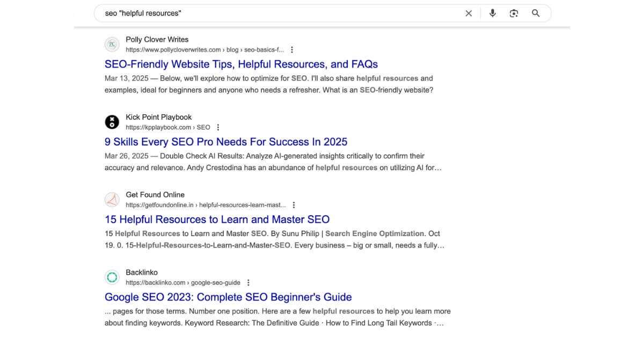Click the Mar 13, 2025 date in the first snippet
The height and width of the screenshot is (338, 644).
126,78
